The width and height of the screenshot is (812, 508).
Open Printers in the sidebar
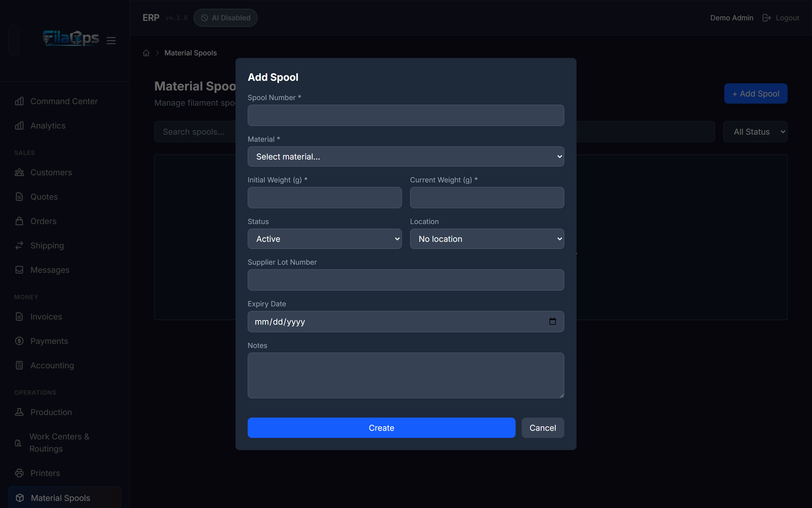pos(64,473)
